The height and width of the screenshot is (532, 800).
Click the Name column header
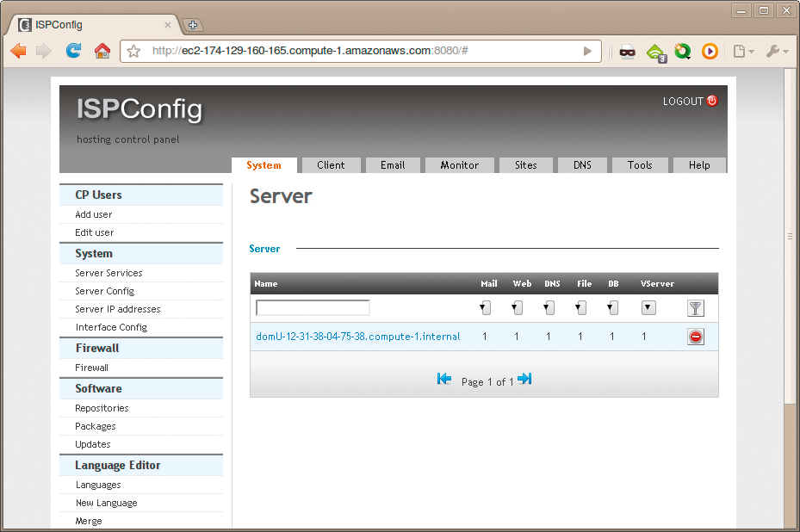[266, 283]
